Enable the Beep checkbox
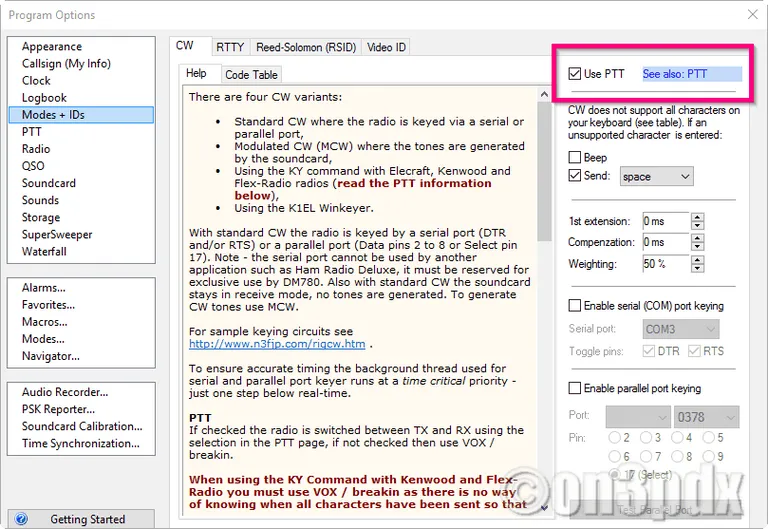 (x=575, y=157)
